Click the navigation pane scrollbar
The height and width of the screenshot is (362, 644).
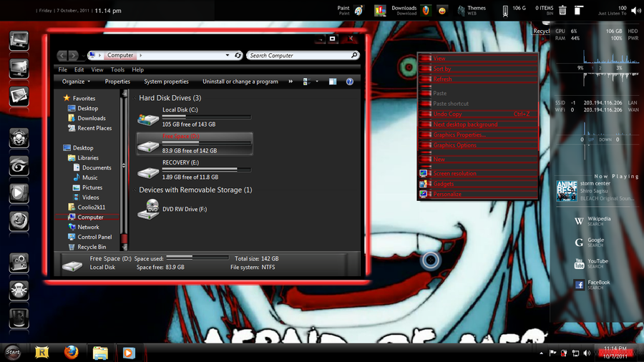(124, 170)
